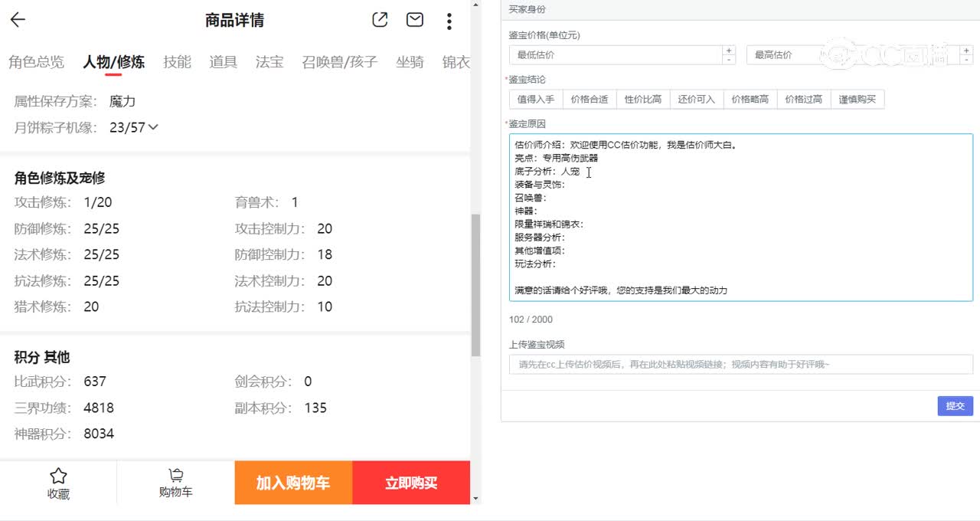This screenshot has width=980, height=521.
Task: Click the 收藏 star icon to favorite
Action: click(58, 483)
